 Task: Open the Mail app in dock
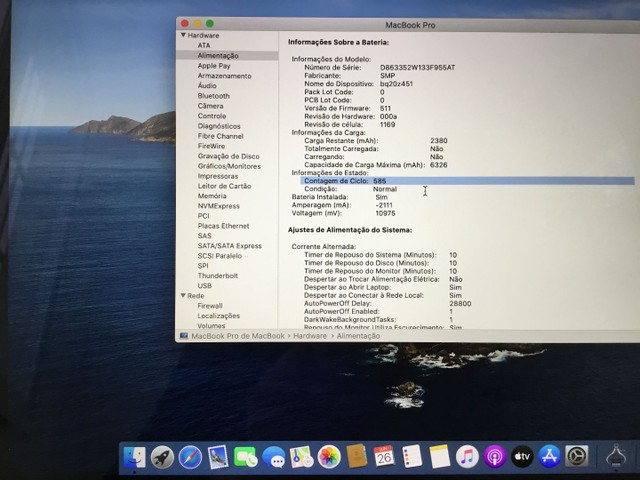coord(218,457)
